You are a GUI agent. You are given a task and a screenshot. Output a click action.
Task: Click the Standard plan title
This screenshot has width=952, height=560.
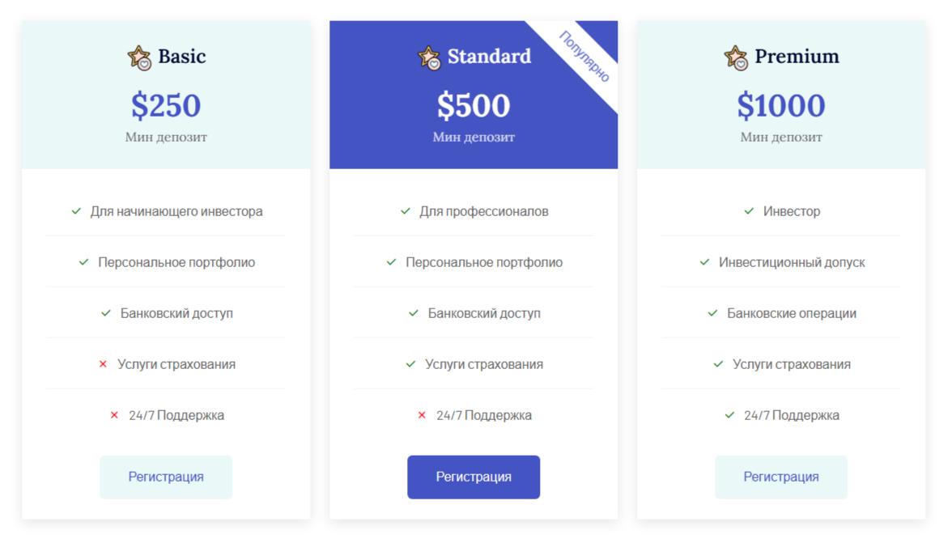tap(489, 57)
